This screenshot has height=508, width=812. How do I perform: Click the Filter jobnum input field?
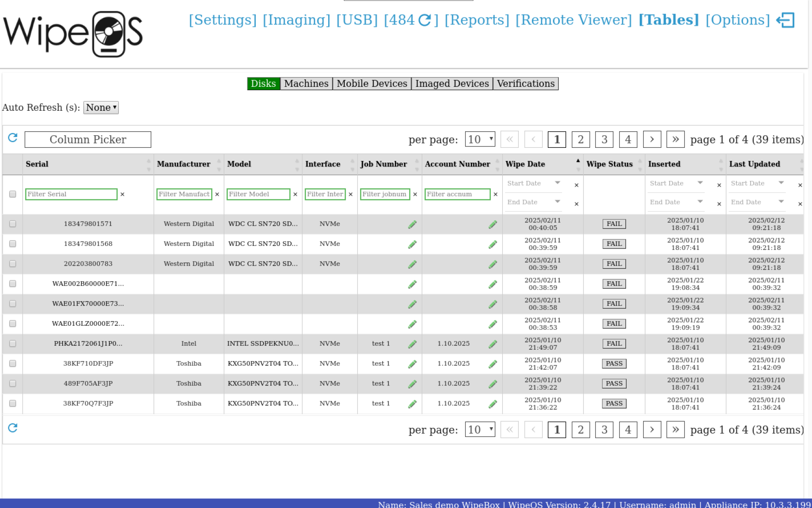point(385,194)
